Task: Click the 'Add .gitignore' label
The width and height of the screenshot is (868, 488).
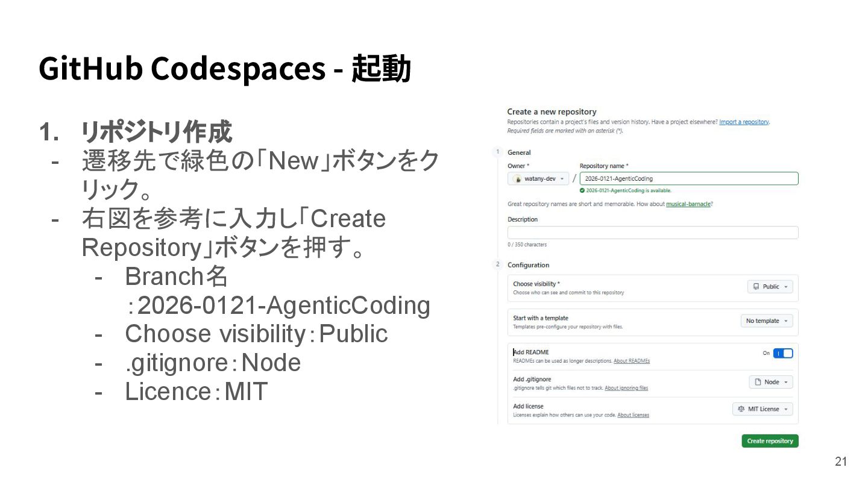Action: point(532,379)
